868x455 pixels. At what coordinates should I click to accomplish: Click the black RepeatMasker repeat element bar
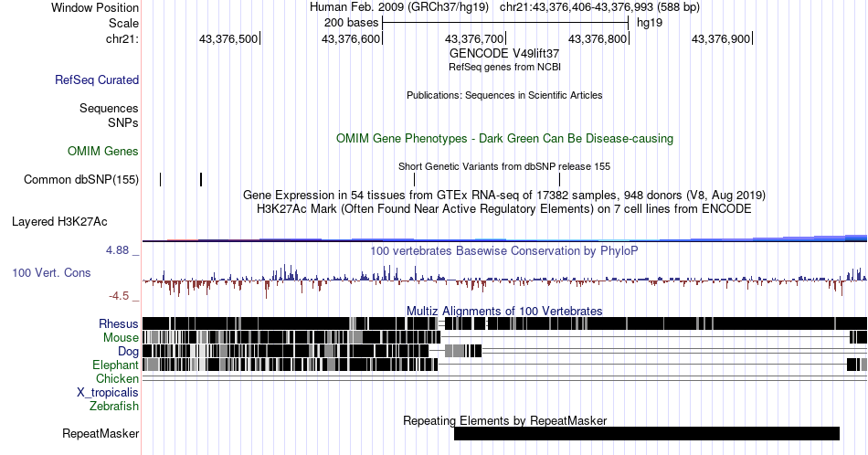pyautogui.click(x=647, y=433)
